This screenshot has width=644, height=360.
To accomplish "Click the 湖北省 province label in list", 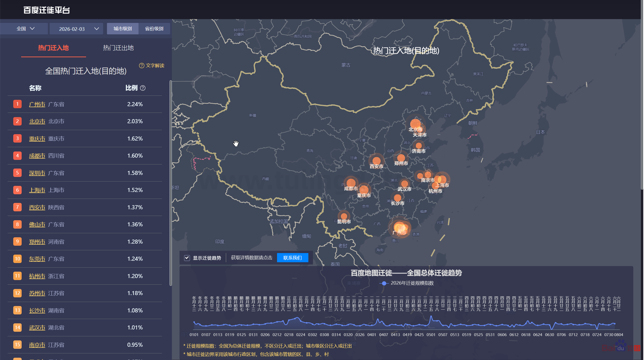I will click(56, 328).
